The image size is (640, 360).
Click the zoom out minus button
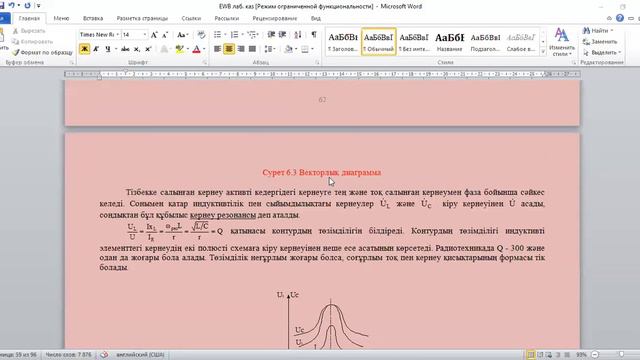[x=595, y=355]
